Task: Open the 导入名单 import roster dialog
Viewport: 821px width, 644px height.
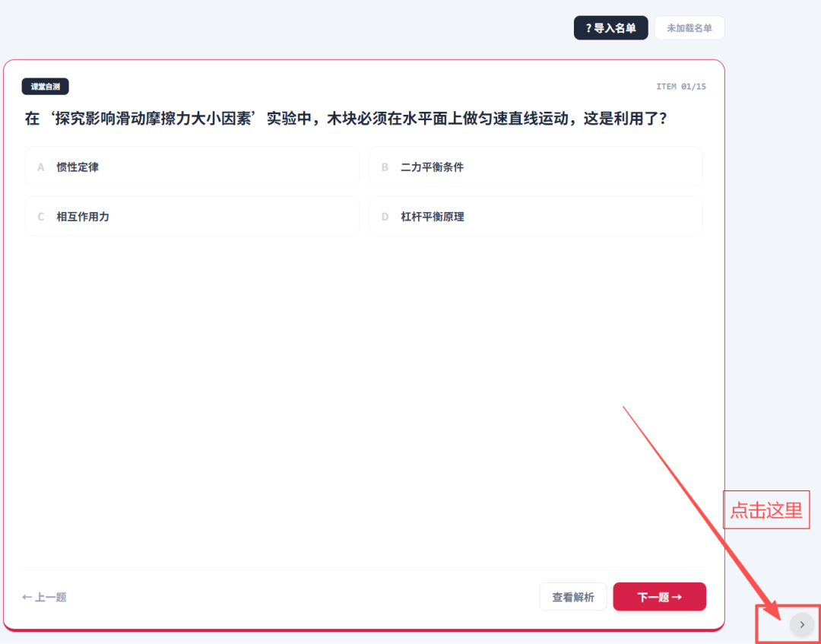Action: tap(610, 27)
